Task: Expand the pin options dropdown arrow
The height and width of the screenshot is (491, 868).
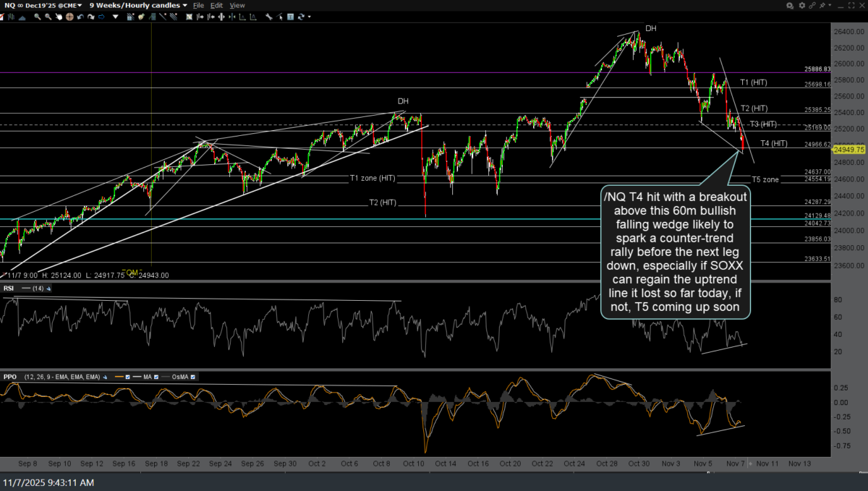Action: [830, 5]
